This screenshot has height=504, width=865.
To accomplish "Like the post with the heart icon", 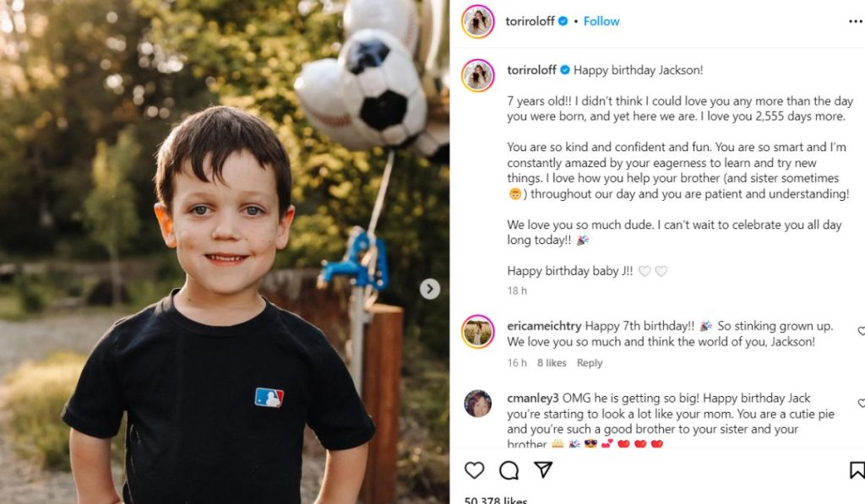I will [475, 470].
